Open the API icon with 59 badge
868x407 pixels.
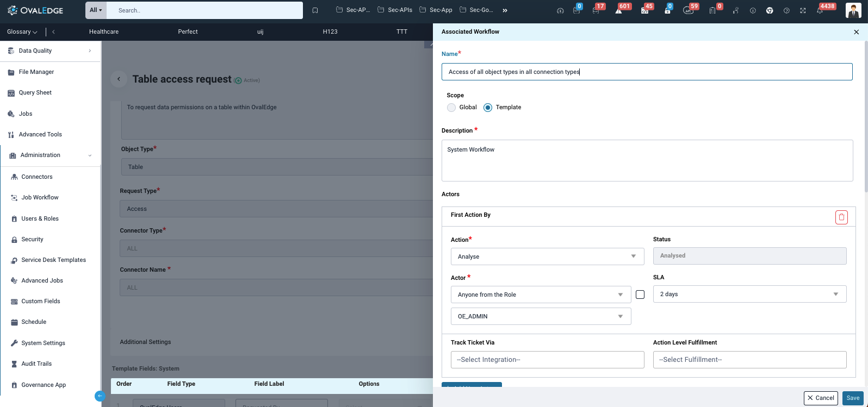click(689, 10)
